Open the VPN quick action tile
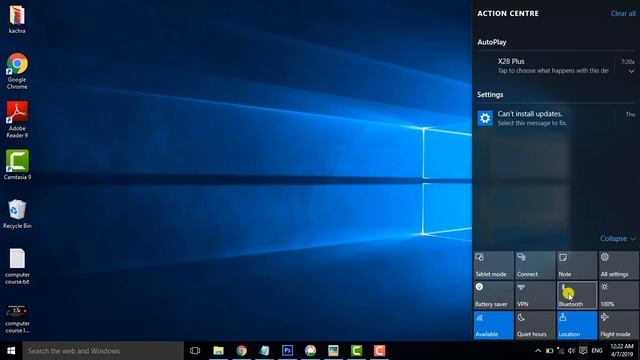The width and height of the screenshot is (640, 360). click(x=535, y=295)
